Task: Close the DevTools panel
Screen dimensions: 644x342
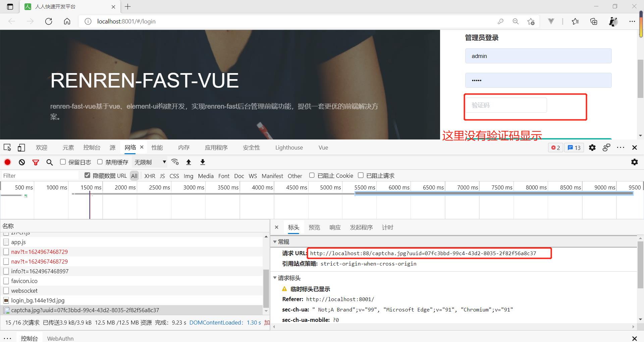Action: click(x=634, y=148)
